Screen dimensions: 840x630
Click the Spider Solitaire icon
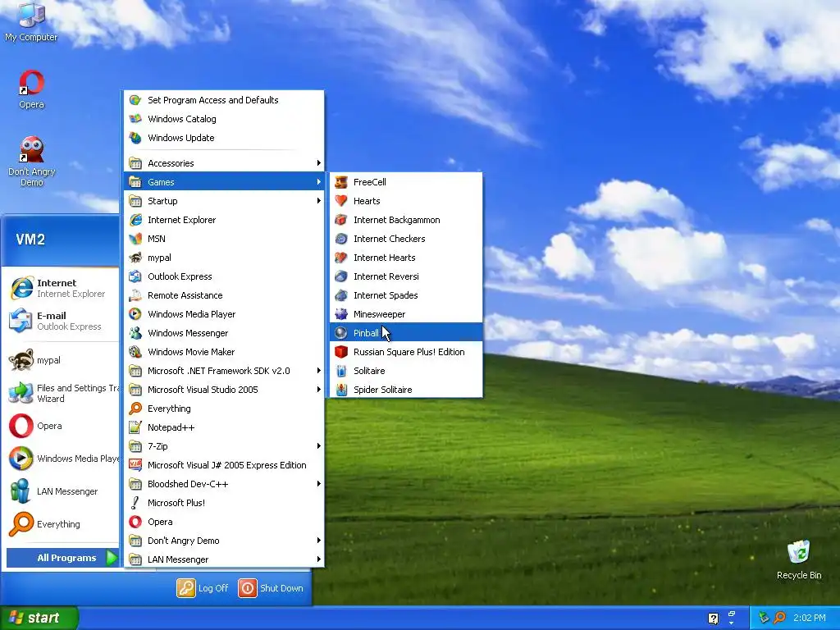coord(340,390)
